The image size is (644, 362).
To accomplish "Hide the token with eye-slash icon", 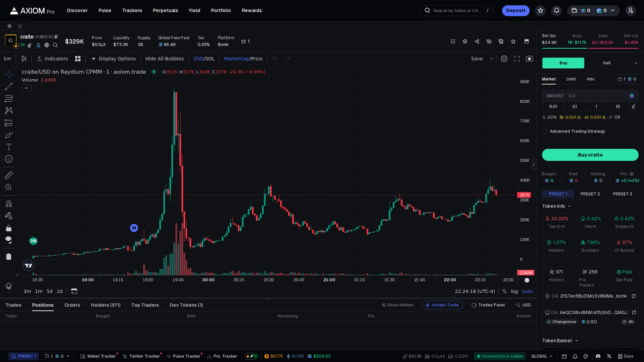I will coord(489,41).
